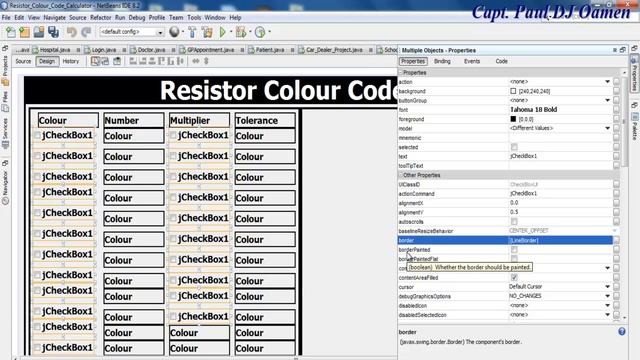Click the Undo toolbar icon
The width and height of the screenshot is (640, 360).
[x=72, y=32]
